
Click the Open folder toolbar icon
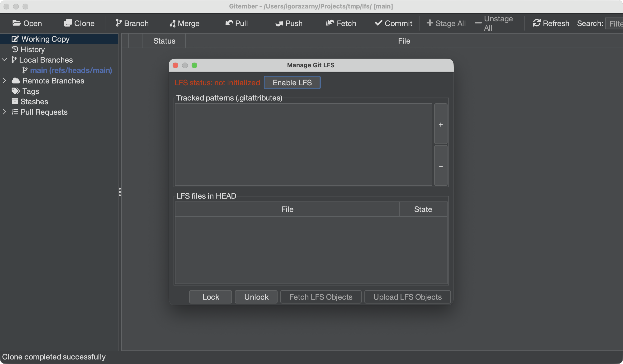click(17, 23)
